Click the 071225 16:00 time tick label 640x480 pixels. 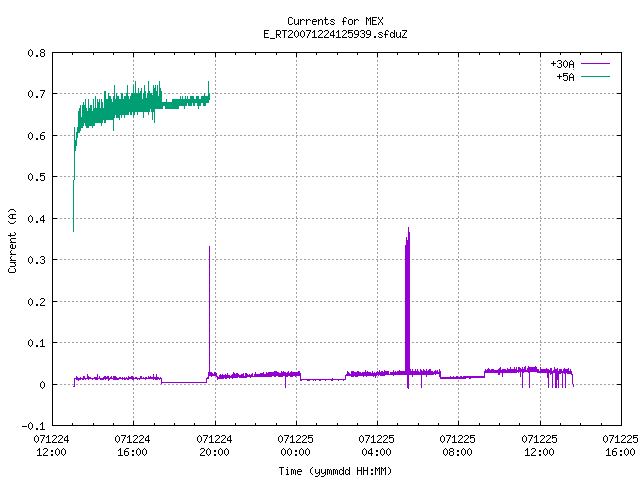[x=620, y=446]
